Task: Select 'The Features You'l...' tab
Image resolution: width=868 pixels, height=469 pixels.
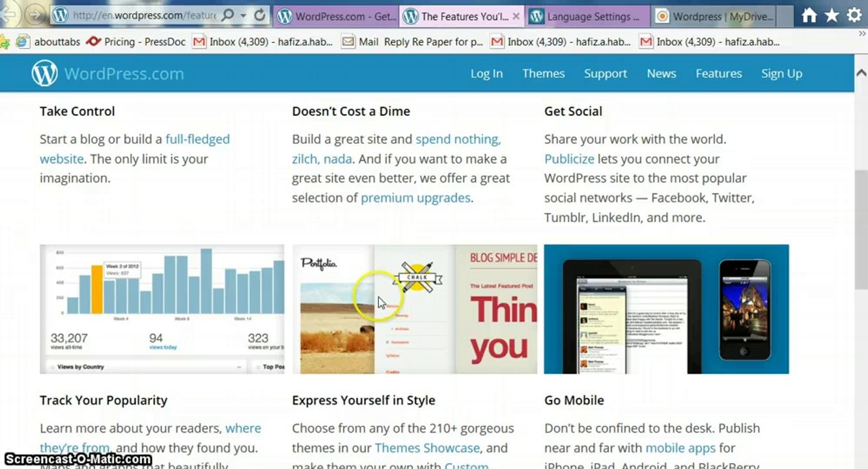Action: 461,16
